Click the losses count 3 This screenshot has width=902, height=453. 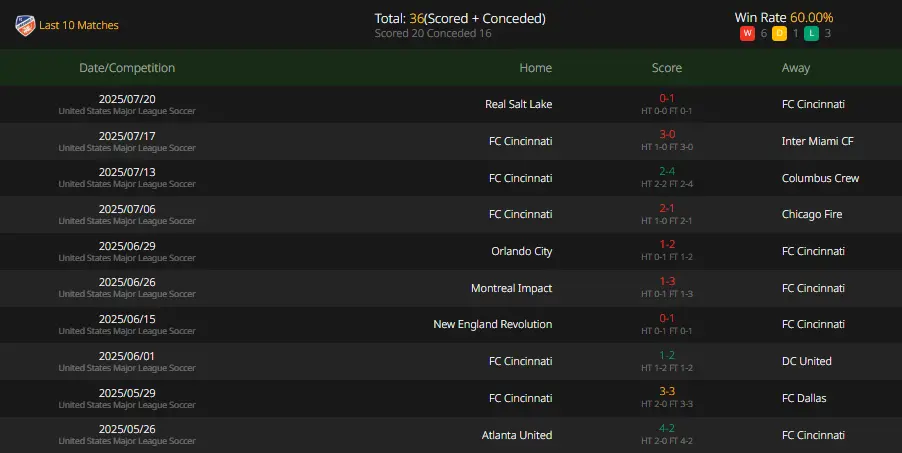(x=828, y=33)
